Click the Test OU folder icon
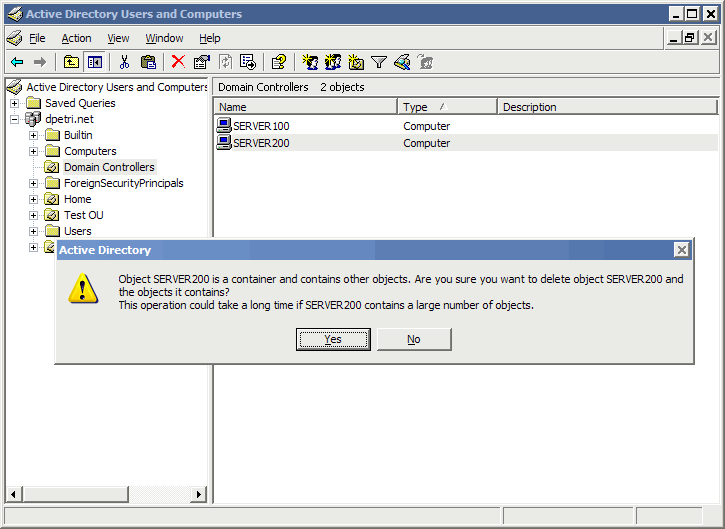 coord(52,215)
